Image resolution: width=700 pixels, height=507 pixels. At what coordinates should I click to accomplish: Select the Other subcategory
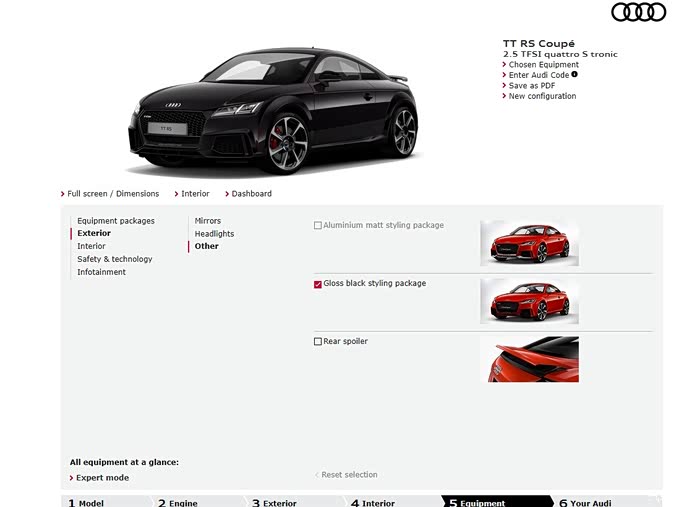pyautogui.click(x=206, y=246)
